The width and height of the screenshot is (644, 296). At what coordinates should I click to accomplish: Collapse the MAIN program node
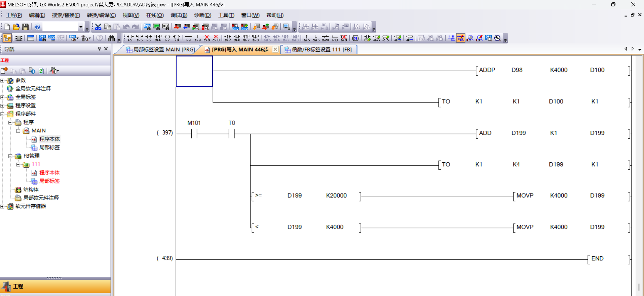point(18,131)
